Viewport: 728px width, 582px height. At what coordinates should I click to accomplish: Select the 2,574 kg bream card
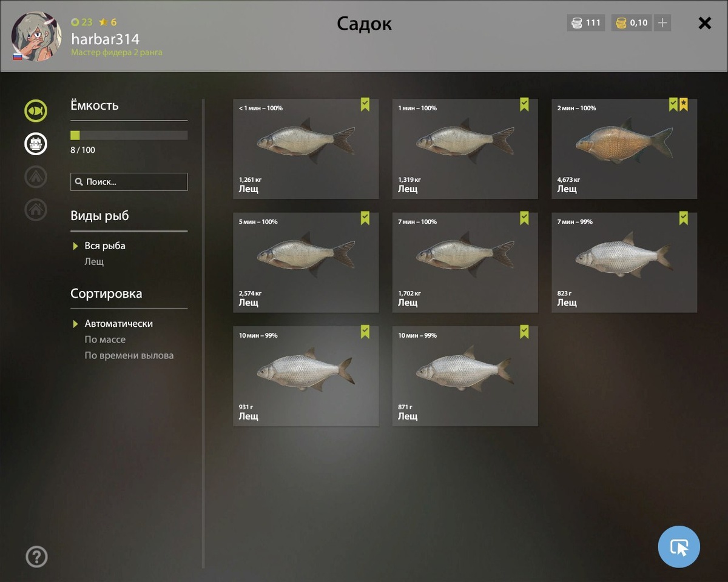coord(306,263)
